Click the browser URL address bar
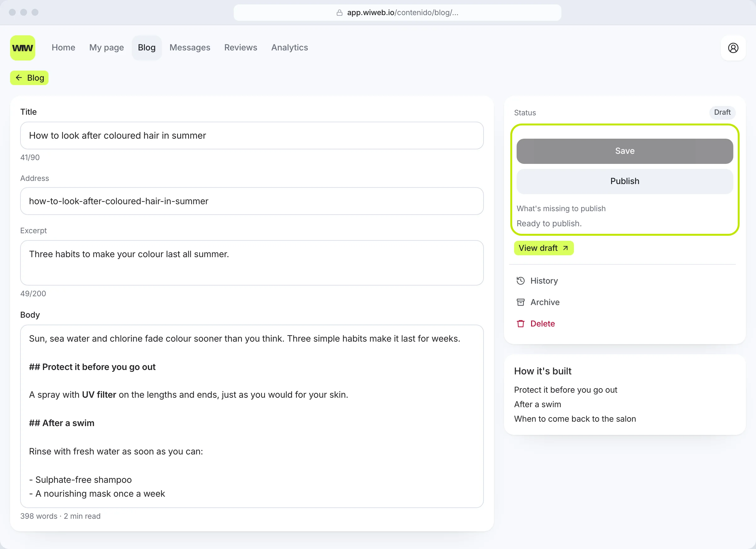The image size is (756, 549). (x=397, y=13)
